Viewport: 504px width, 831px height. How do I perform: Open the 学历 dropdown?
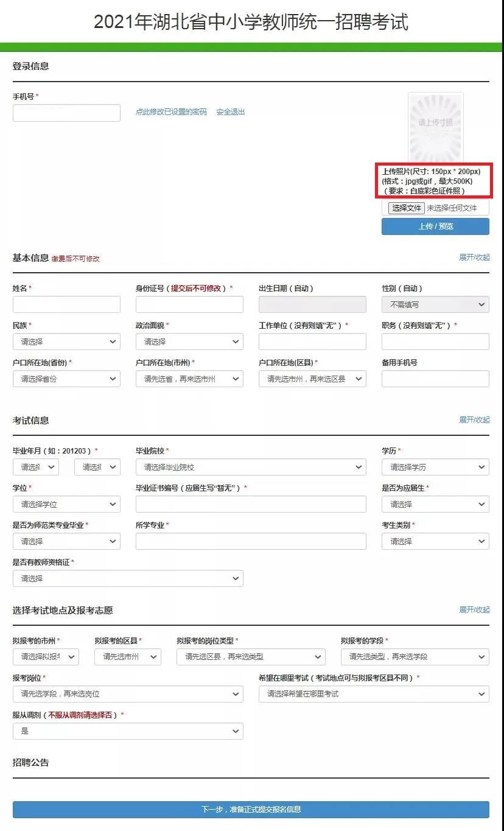pyautogui.click(x=435, y=467)
